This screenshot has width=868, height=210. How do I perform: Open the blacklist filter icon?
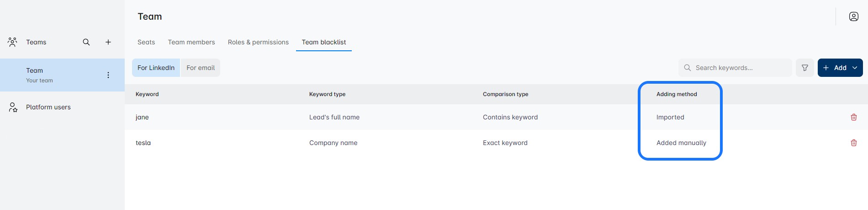point(804,68)
